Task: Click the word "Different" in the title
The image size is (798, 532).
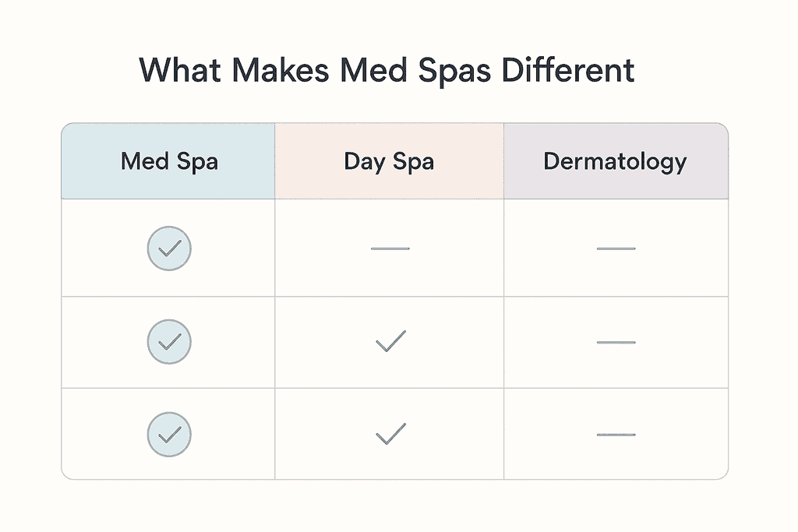Action: click(x=568, y=71)
